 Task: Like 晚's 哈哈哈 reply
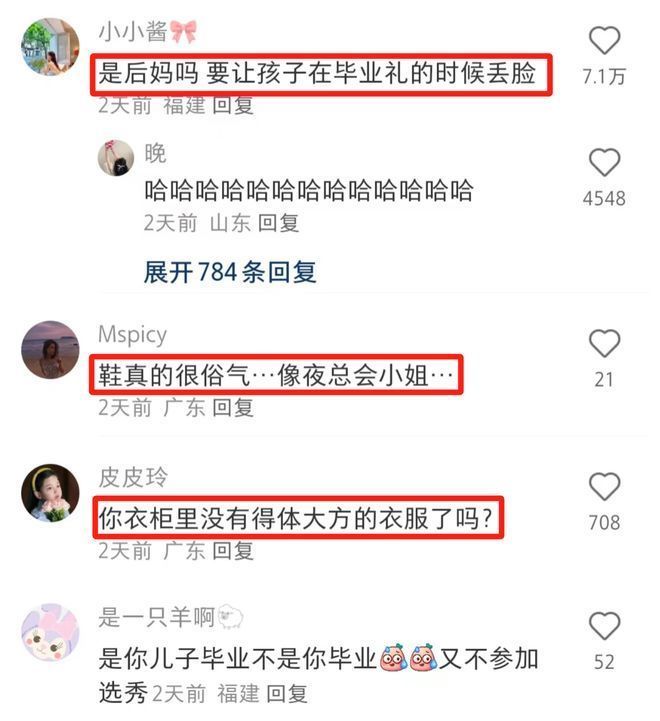point(604,162)
